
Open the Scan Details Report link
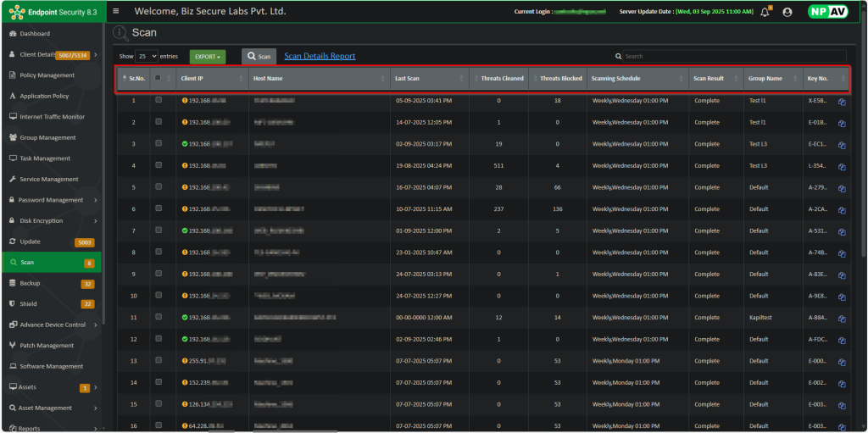point(320,57)
